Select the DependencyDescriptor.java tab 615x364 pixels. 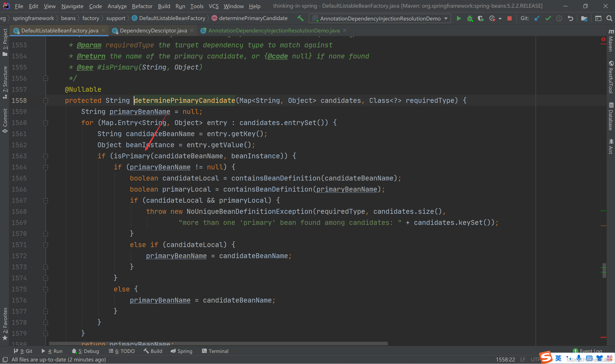point(153,30)
